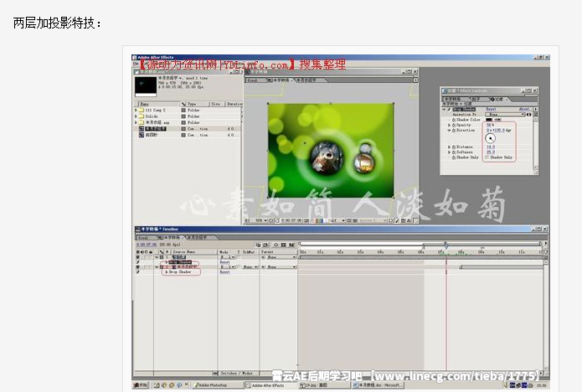Expand the Softness property in Effect Controls
Screen dimensions: 582x392
point(450,152)
